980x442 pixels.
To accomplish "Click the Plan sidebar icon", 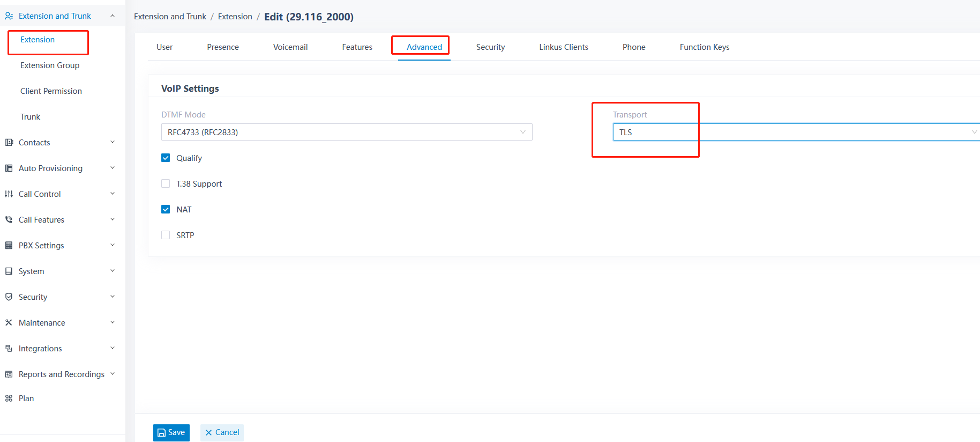I will coord(9,399).
